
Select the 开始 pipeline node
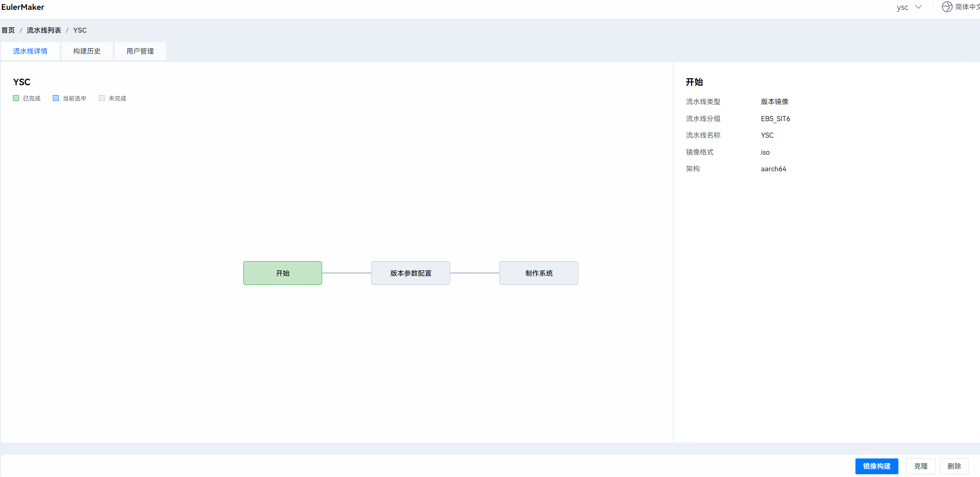click(282, 273)
